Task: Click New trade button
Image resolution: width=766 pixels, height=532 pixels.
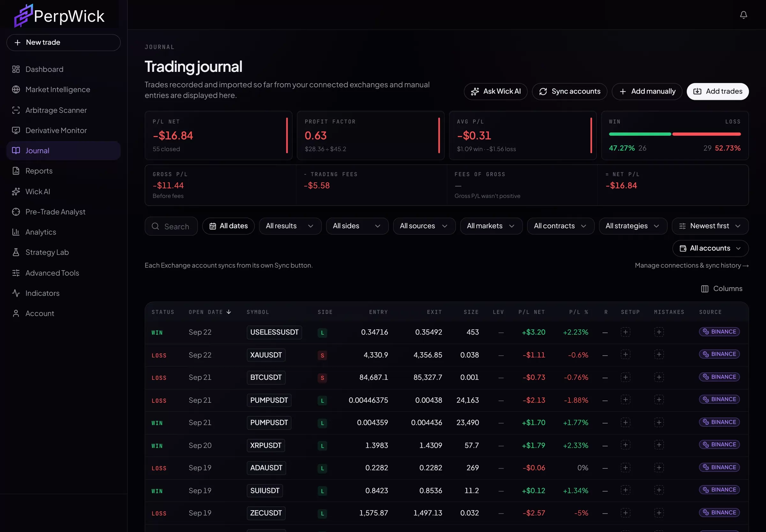Action: pos(63,43)
